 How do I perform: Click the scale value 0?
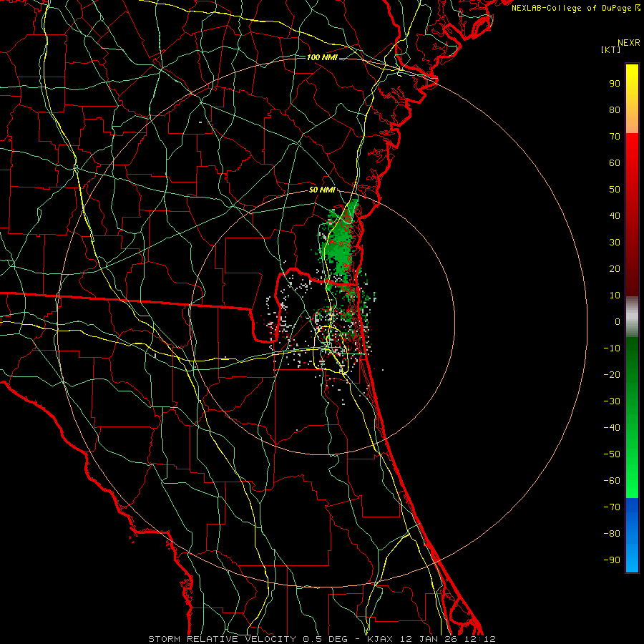pyautogui.click(x=618, y=321)
